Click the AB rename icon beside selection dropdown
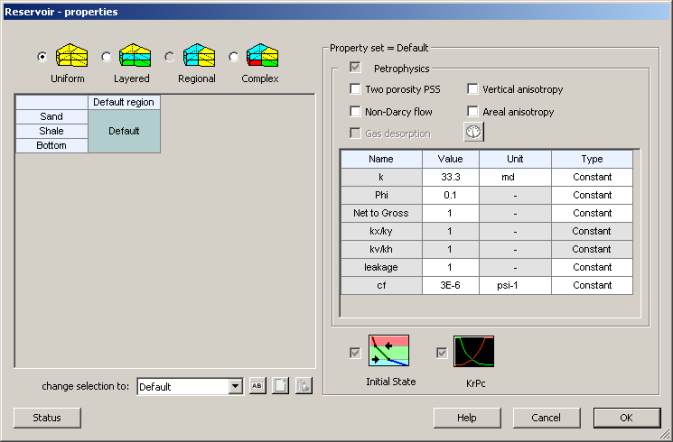The image size is (673, 442). pos(257,387)
